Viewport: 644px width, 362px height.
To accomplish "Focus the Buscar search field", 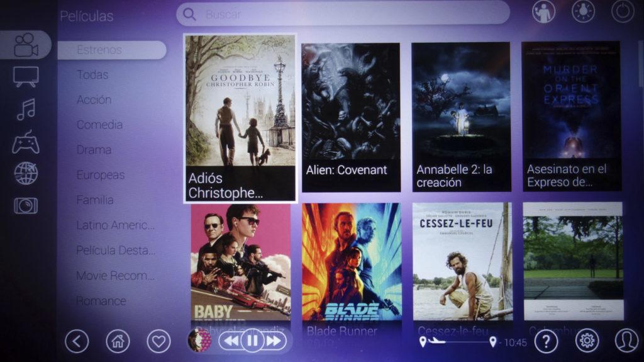I will (343, 14).
